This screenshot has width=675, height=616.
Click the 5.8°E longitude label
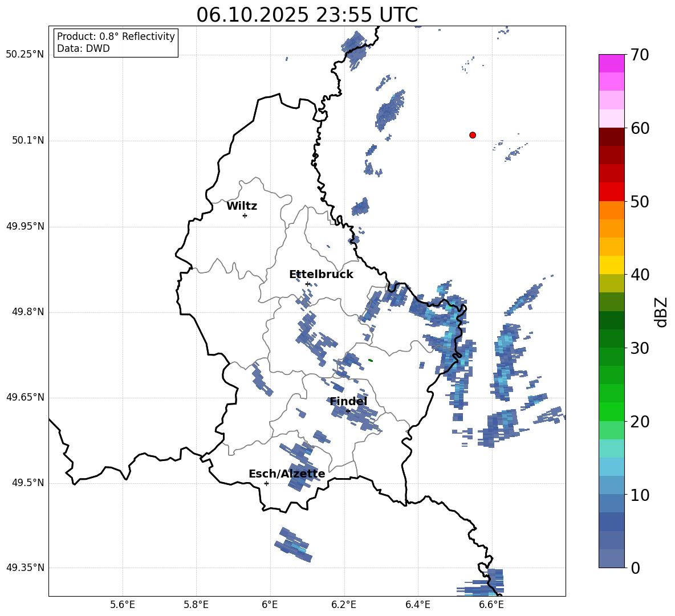coord(196,605)
